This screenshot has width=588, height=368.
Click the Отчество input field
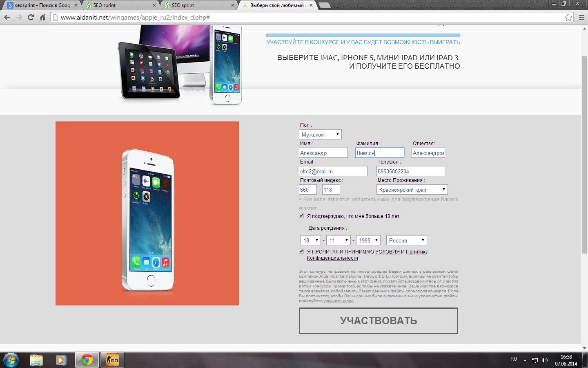point(428,153)
